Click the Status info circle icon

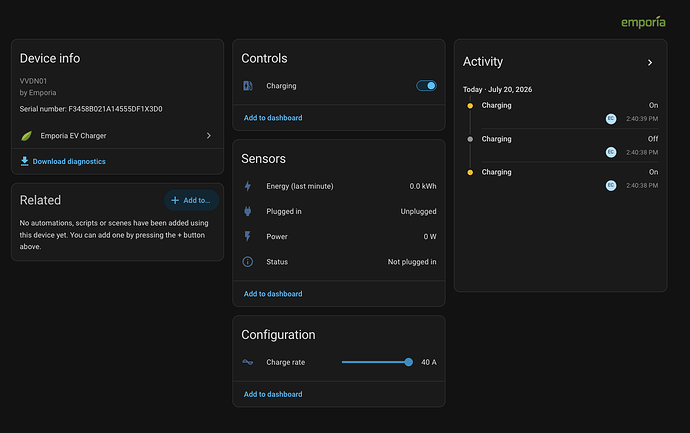click(248, 262)
